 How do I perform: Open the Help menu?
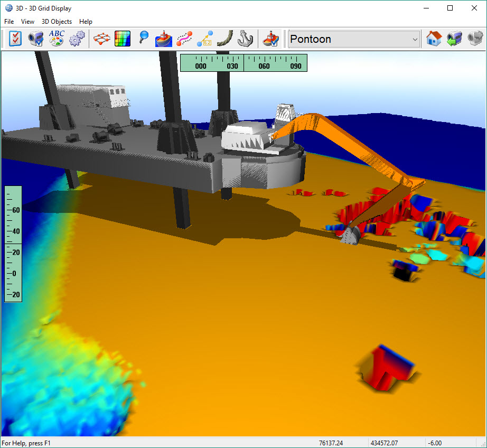pos(86,22)
